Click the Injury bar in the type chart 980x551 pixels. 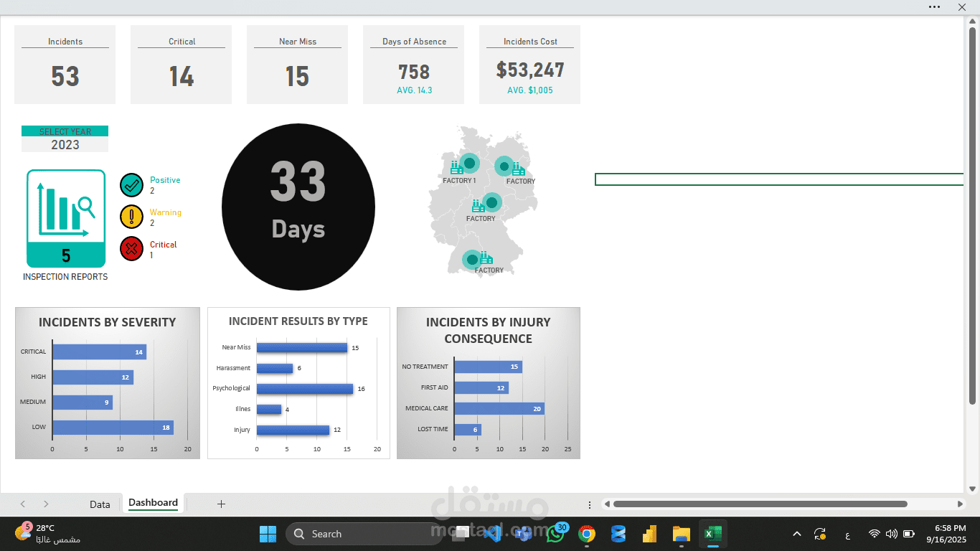[293, 430]
